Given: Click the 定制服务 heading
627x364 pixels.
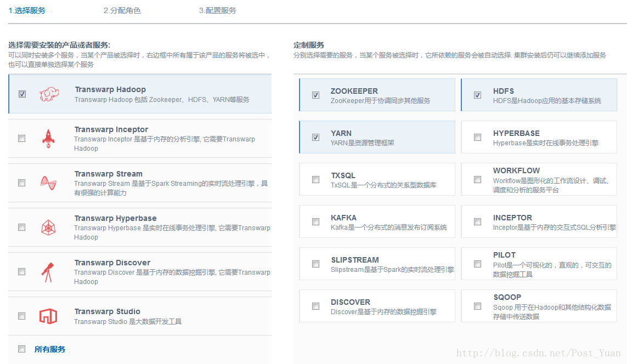Looking at the screenshot, I should click(309, 45).
